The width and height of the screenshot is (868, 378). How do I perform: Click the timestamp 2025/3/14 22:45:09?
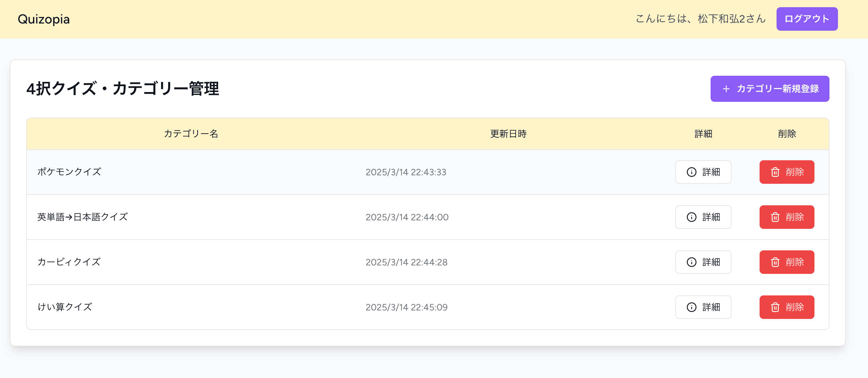[x=406, y=307]
